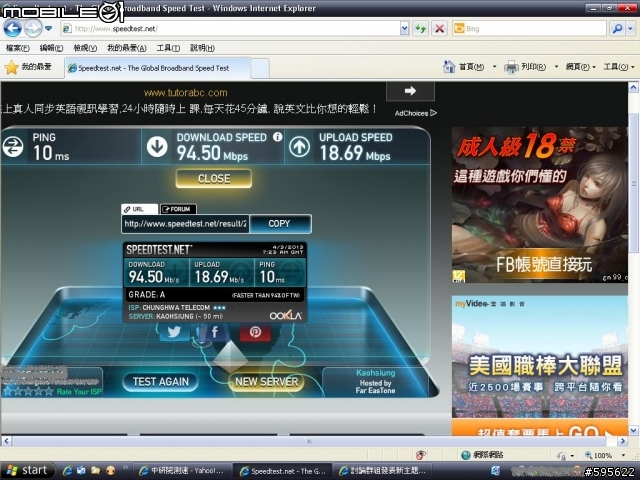640x480 pixels.
Task: Open the Windows start button
Action: coord(27,471)
